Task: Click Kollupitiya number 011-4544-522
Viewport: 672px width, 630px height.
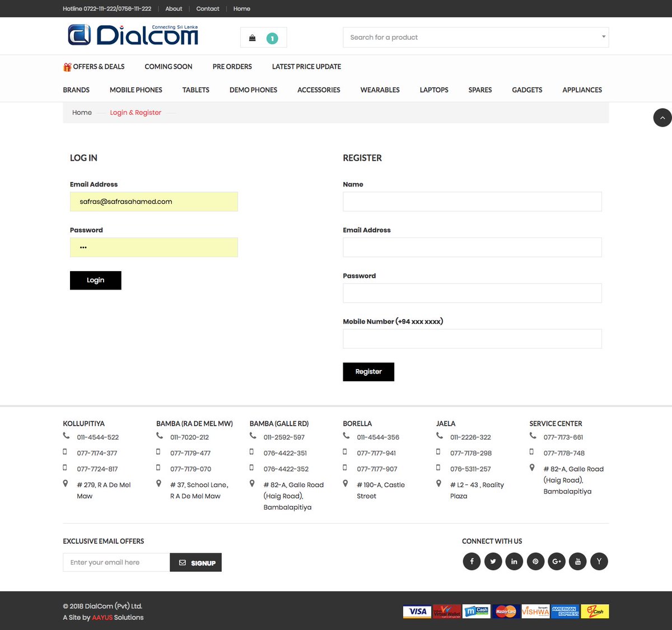Action: coord(98,437)
